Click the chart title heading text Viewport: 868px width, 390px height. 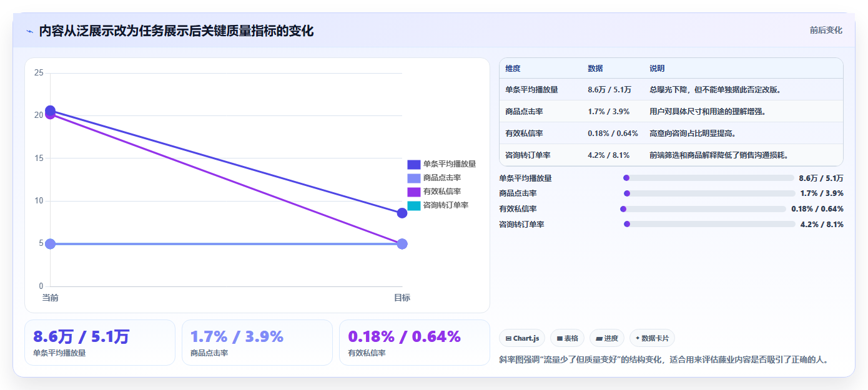(x=176, y=31)
